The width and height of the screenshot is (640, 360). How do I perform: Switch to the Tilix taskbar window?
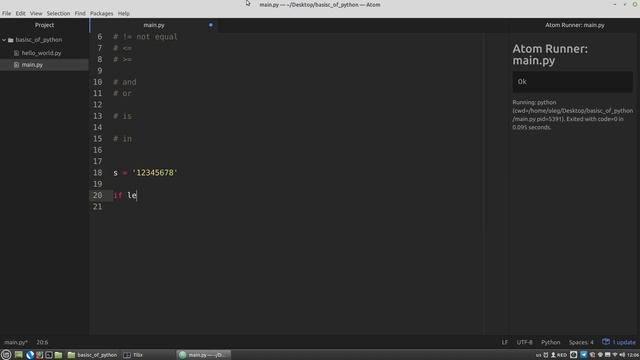pos(133,355)
